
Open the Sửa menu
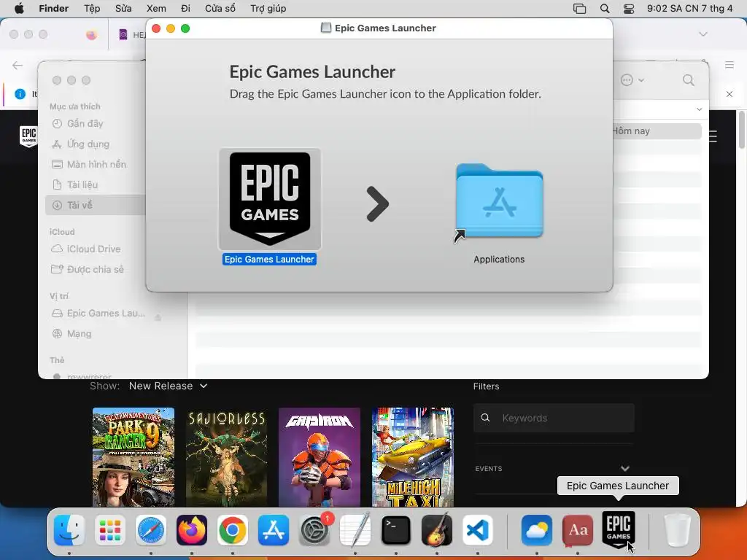coord(123,9)
